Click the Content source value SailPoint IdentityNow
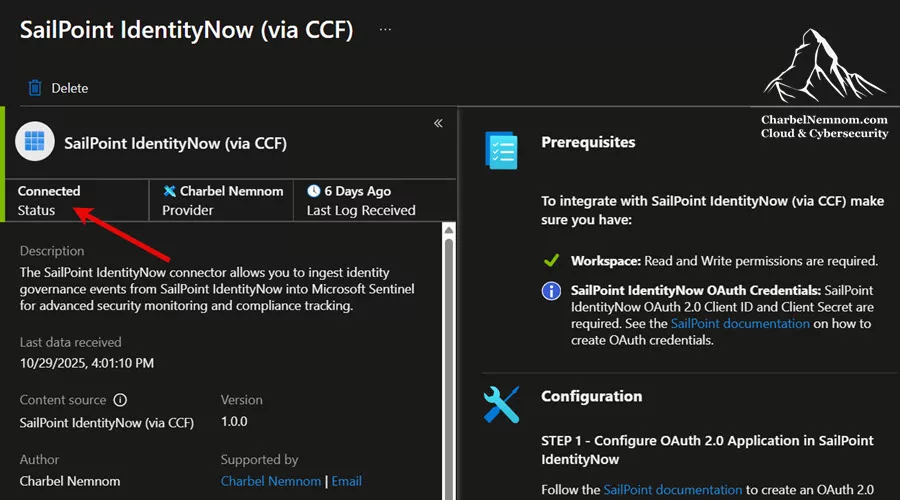This screenshot has width=900, height=500. tap(107, 423)
